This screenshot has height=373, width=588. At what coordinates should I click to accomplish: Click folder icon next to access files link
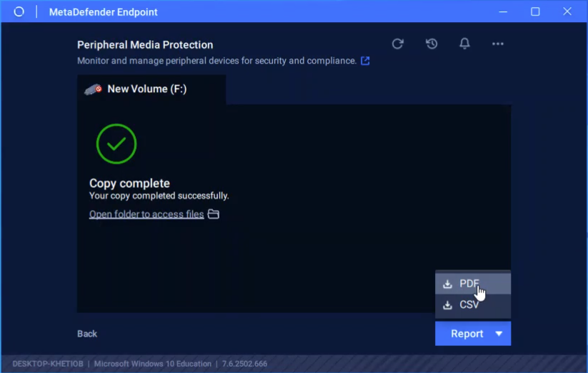pos(214,214)
